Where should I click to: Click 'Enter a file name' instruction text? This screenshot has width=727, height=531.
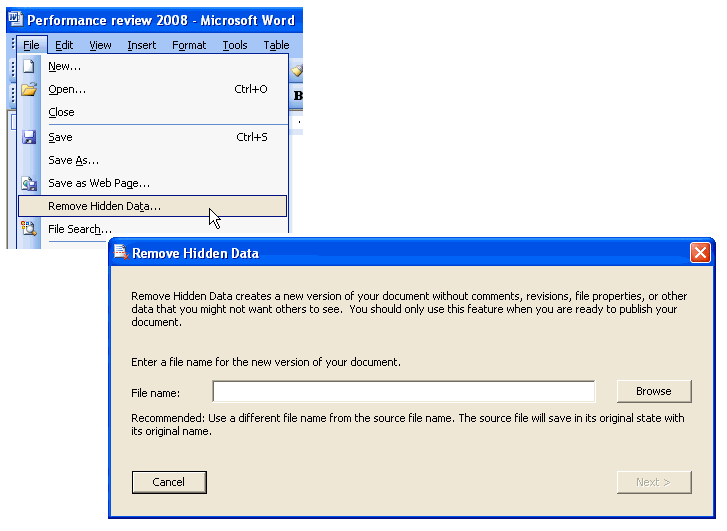pos(266,362)
